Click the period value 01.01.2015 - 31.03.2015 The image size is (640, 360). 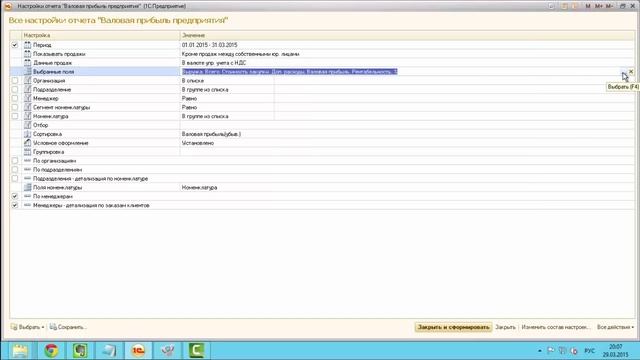click(x=209, y=45)
